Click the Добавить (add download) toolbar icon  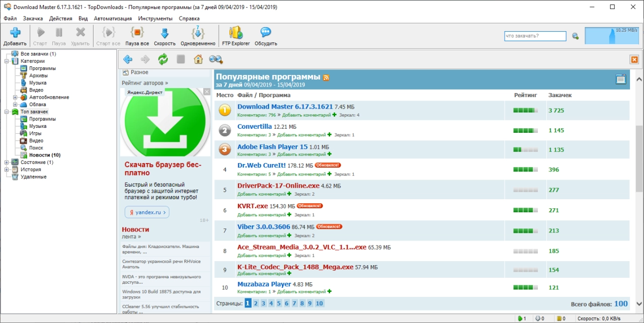click(x=15, y=33)
